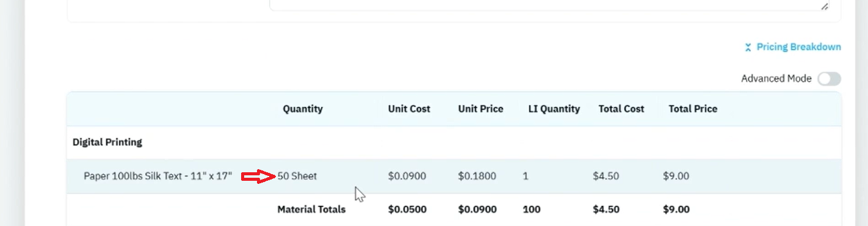Click the Material Totals label
The height and width of the screenshot is (226, 868).
click(311, 210)
